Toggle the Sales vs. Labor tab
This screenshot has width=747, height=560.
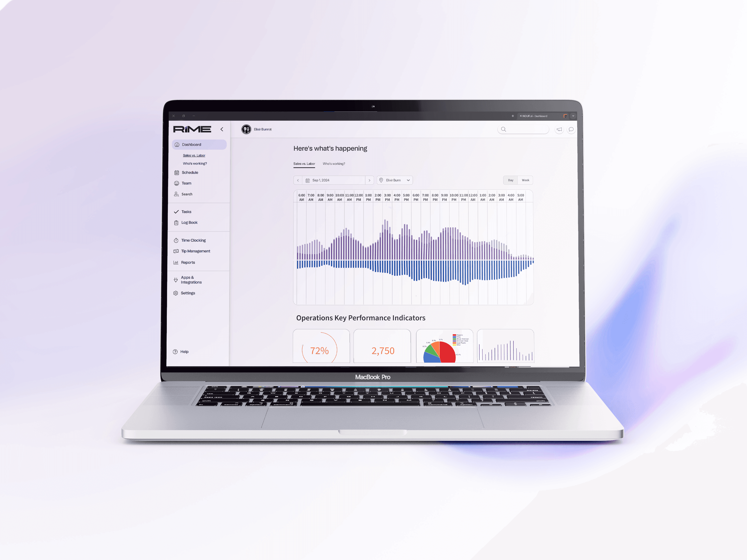point(304,164)
